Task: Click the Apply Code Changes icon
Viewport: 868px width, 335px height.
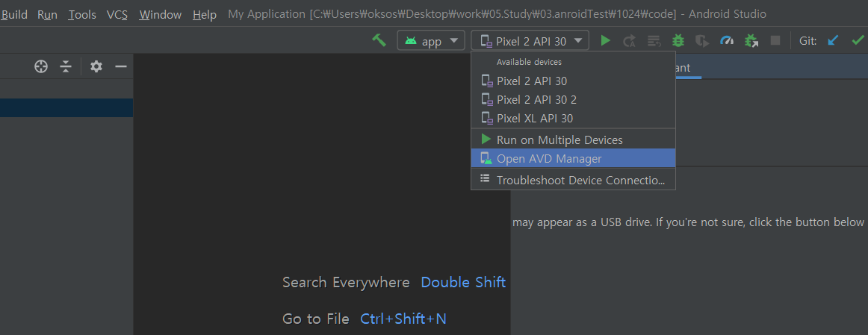Action: pos(654,40)
